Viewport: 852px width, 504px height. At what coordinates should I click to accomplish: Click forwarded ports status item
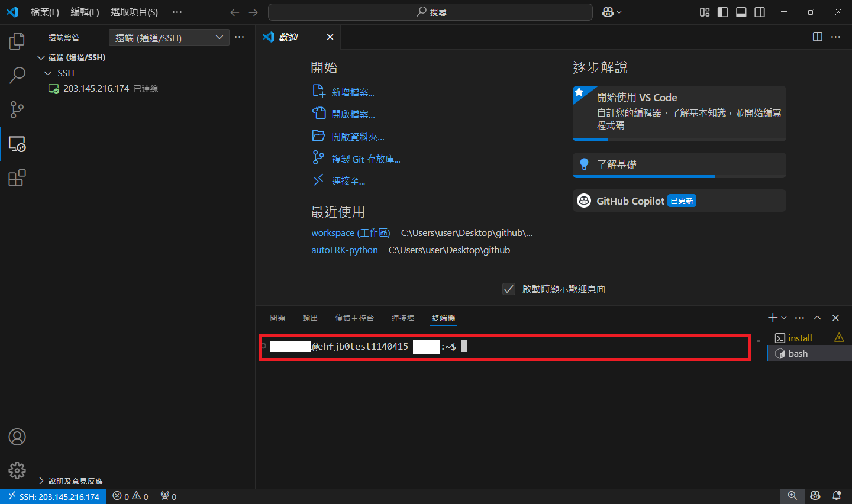click(x=169, y=496)
